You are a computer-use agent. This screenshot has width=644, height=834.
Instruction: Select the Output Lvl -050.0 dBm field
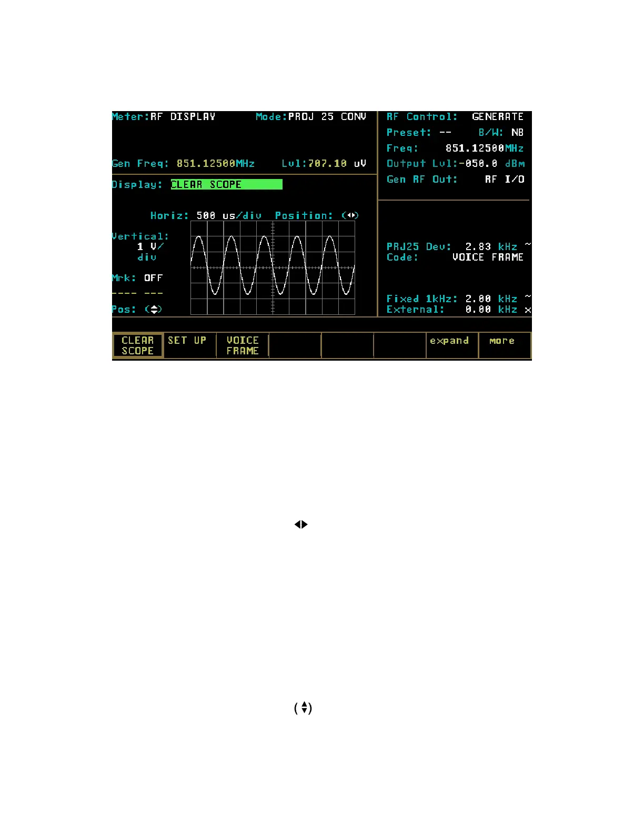click(491, 164)
